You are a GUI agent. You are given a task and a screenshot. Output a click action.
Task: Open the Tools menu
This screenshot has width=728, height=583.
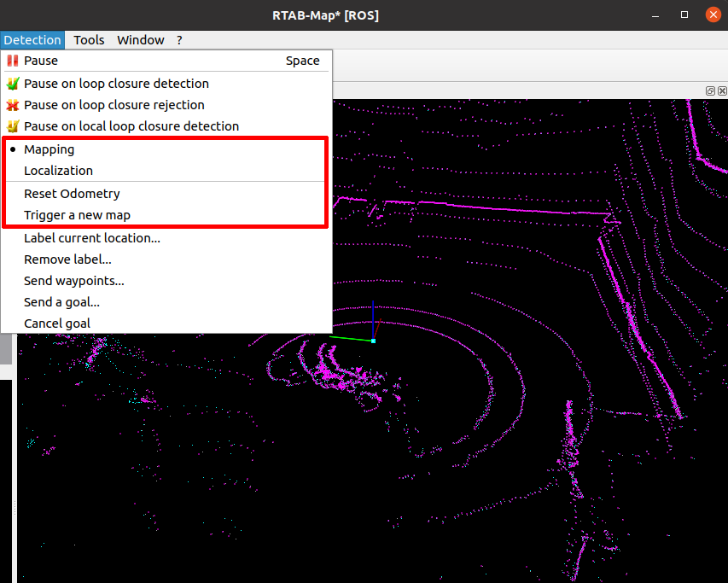pyautogui.click(x=89, y=39)
